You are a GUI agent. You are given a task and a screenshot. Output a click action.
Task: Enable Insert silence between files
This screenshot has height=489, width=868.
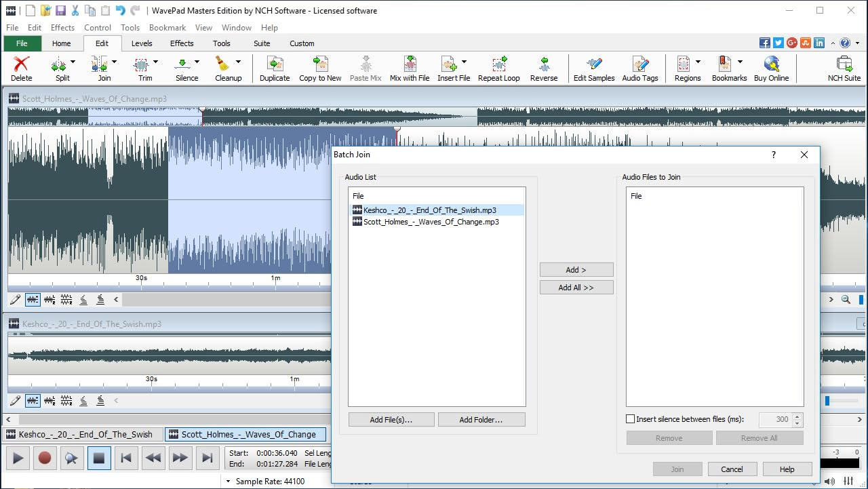(630, 418)
